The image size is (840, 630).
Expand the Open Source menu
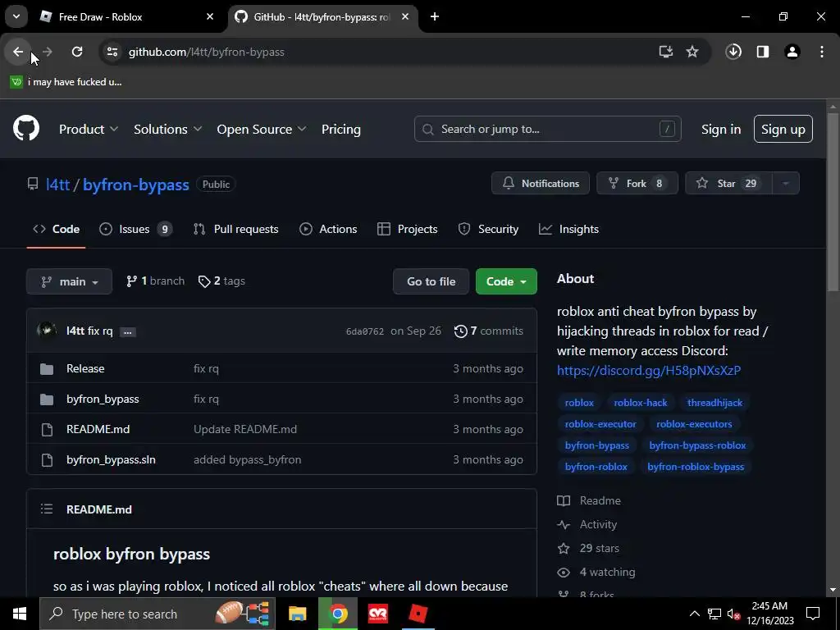tap(262, 129)
